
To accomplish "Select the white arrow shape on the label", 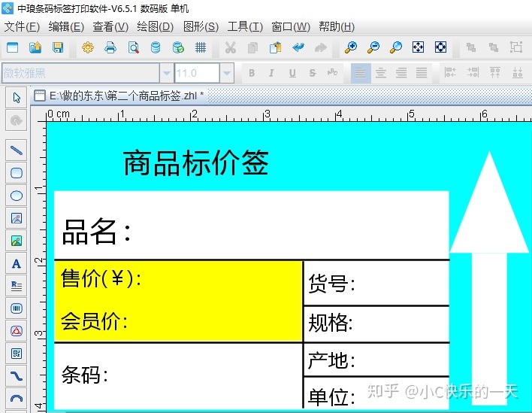I will click(489, 278).
